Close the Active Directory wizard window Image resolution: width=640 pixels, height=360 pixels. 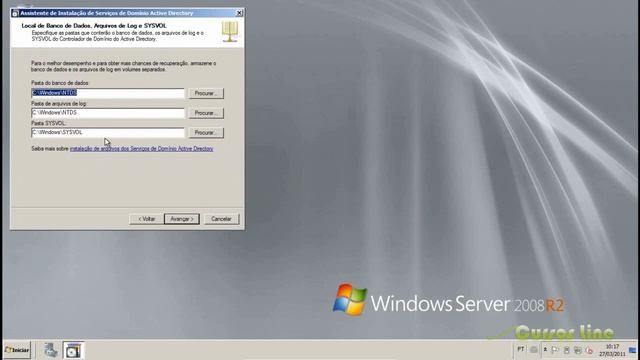coord(239,13)
